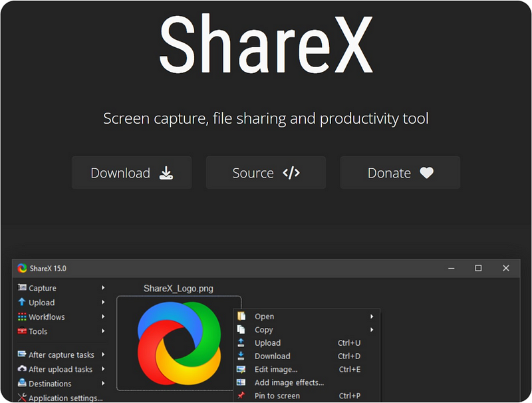Viewport: 532px width, 403px height.
Task: Expand the Destinations submenu arrow
Action: [x=103, y=383]
